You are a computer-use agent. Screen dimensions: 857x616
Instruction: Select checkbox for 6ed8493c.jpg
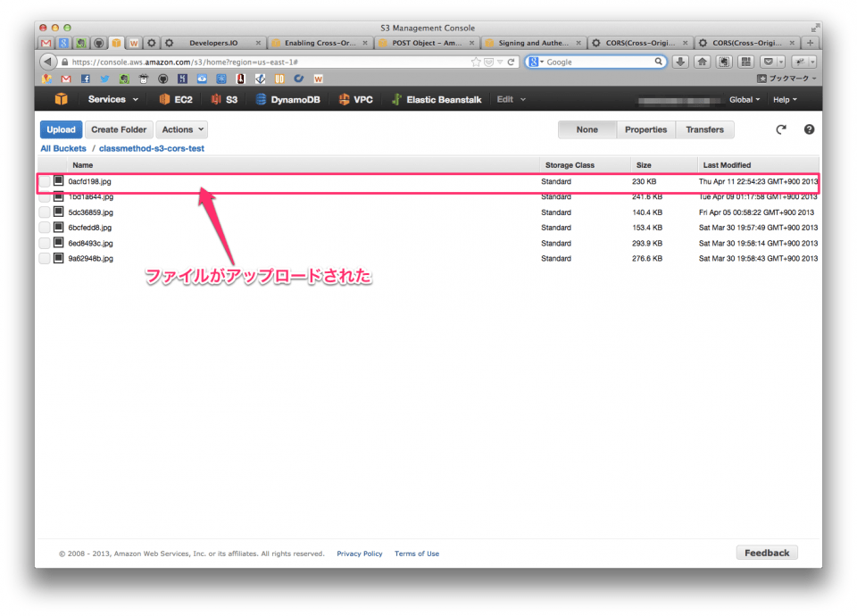pos(45,243)
